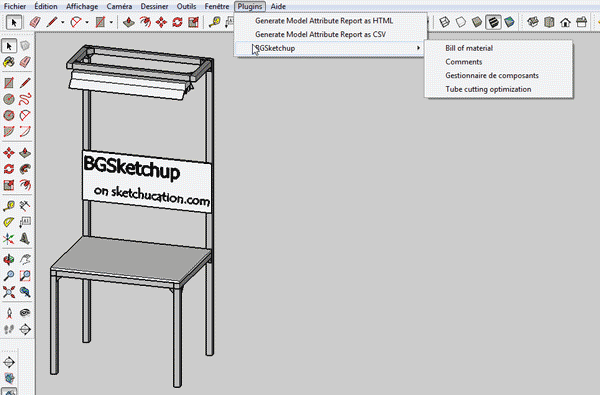Image resolution: width=600 pixels, height=395 pixels.
Task: Pick the 3D Text tool
Action: click(x=25, y=239)
